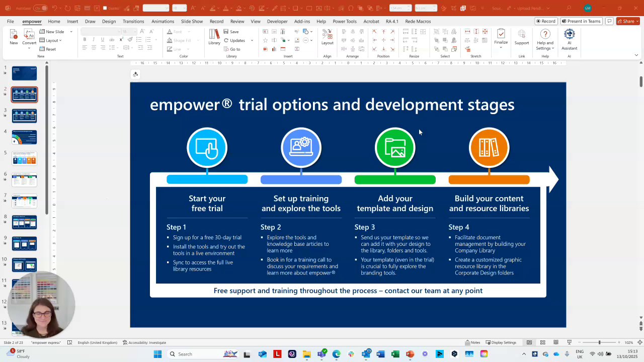Open Excel from the Windows taskbar
Viewport: 644px width, 362px height.
tap(395, 354)
